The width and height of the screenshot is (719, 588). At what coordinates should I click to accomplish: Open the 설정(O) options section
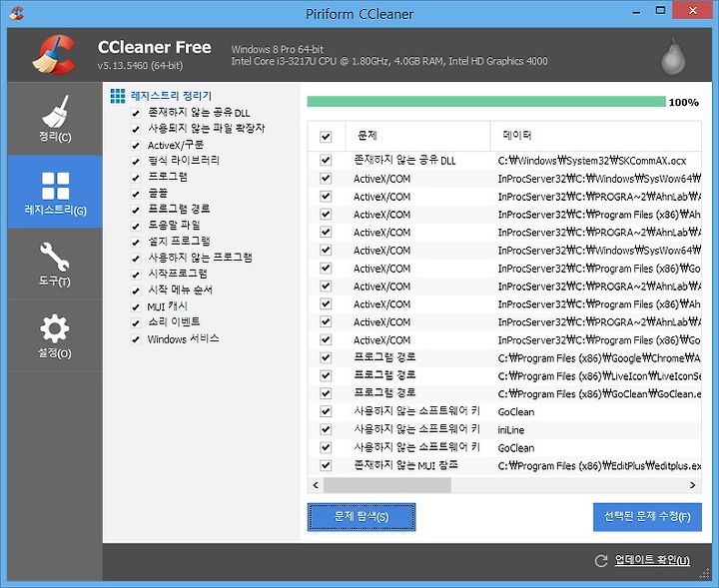click(55, 336)
